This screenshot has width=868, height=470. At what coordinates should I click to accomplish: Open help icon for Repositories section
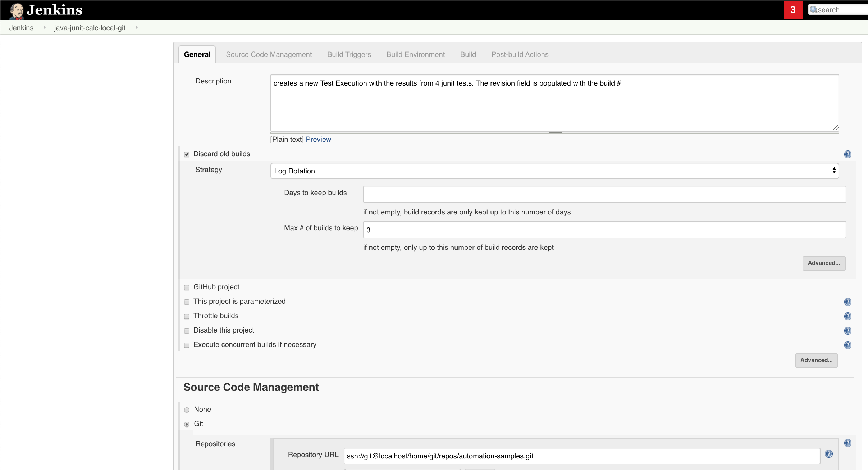[848, 443]
